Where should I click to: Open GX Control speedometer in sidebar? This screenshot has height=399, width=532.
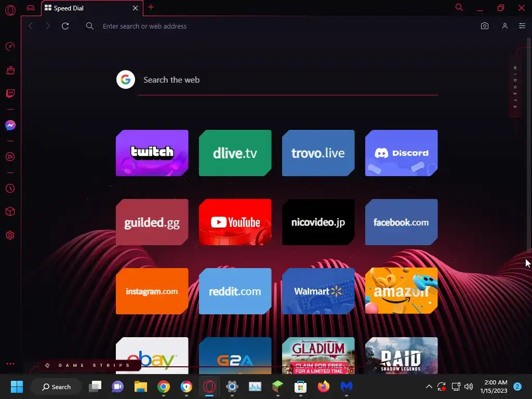point(10,46)
